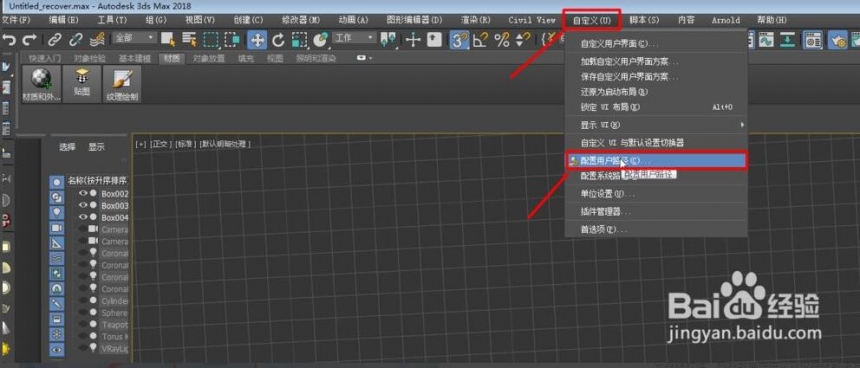Click the Unlink Selection icon
The image size is (860, 368).
click(75, 39)
